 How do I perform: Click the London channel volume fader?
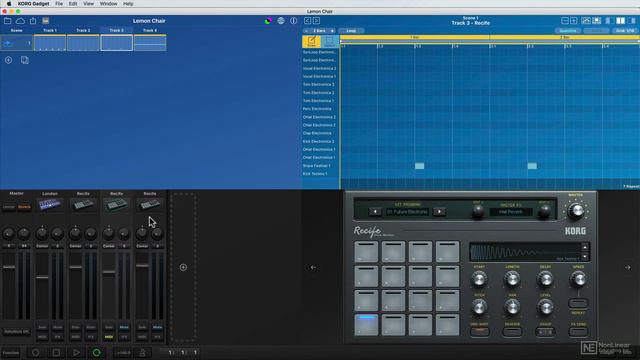click(42, 277)
